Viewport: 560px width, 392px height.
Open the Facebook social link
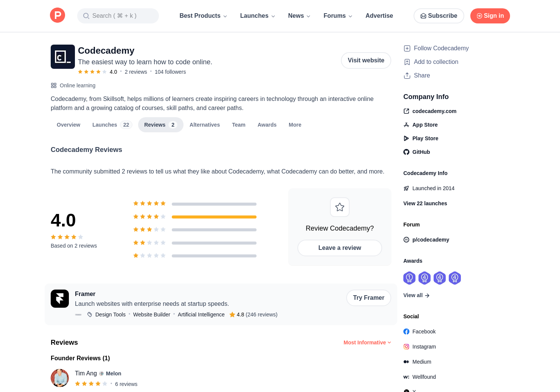point(420,332)
